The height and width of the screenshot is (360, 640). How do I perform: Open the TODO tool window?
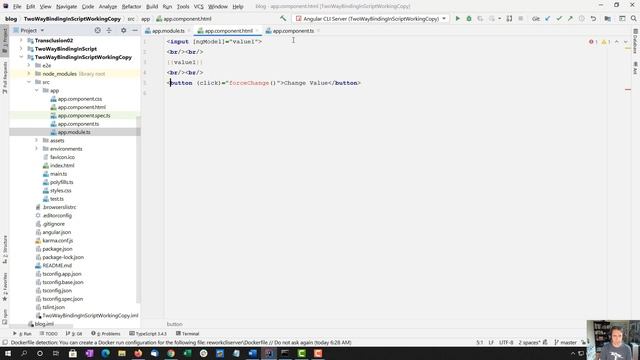[x=49, y=334]
